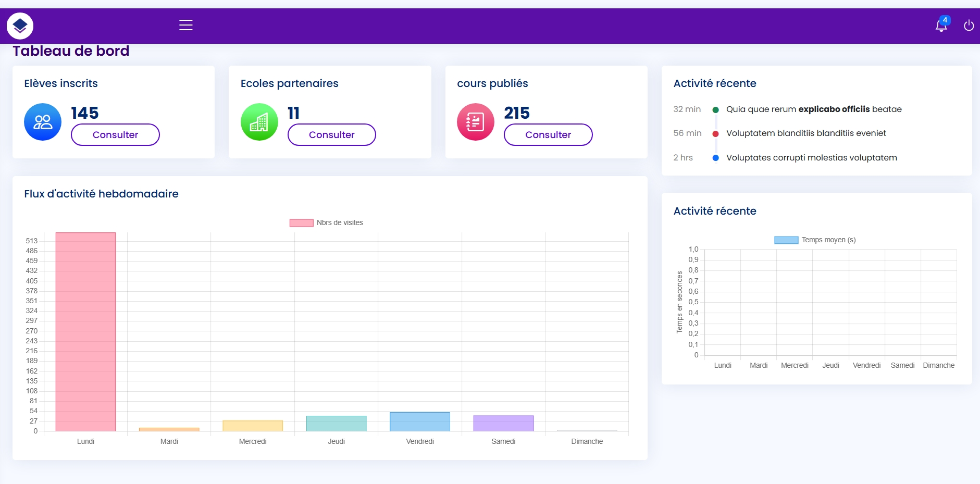Click Consulter under Elèves inscrits
The image size is (980, 484).
[115, 134]
